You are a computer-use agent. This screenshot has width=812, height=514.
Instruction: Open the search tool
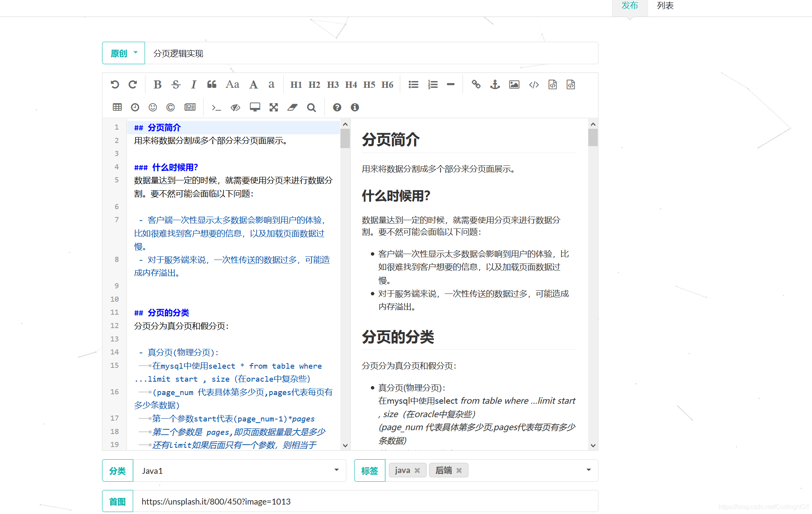(x=311, y=107)
